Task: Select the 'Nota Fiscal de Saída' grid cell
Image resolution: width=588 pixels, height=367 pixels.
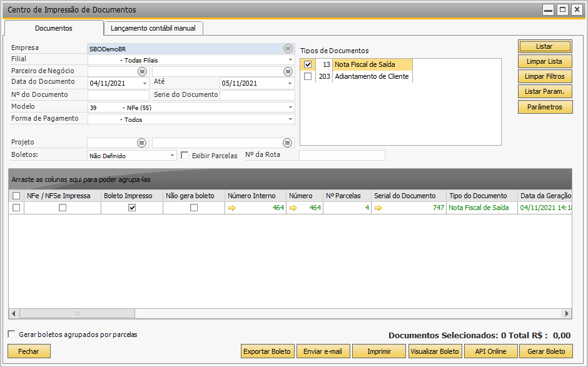Action: [x=482, y=208]
